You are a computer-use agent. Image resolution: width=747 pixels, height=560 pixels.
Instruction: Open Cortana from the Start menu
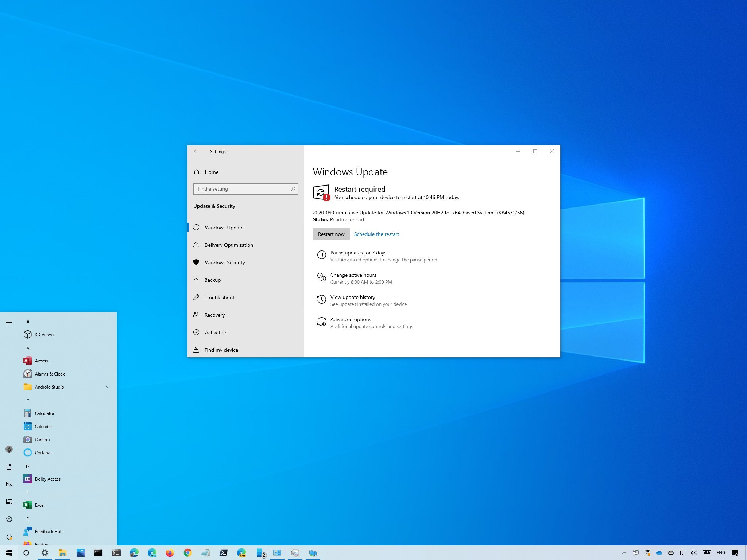tap(67, 452)
